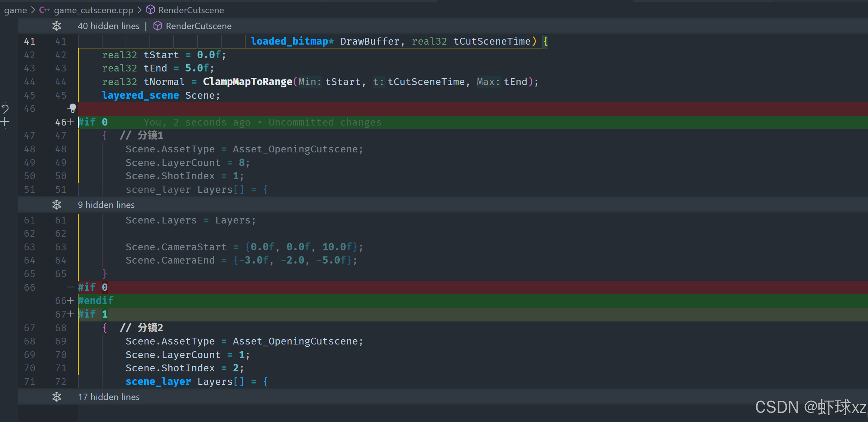The height and width of the screenshot is (422, 868).
Task: Open the game_cutscene.cpp breadcrumb dropdown
Action: point(93,10)
